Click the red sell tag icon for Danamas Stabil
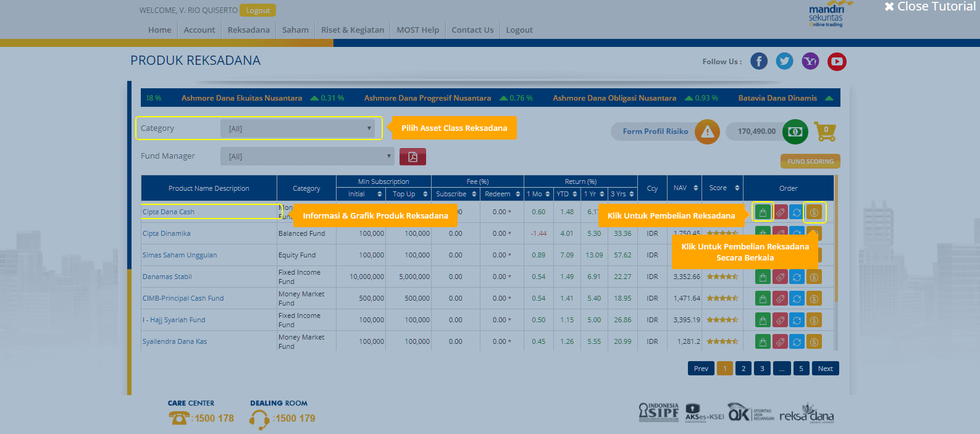The width and height of the screenshot is (980, 434). [x=780, y=277]
